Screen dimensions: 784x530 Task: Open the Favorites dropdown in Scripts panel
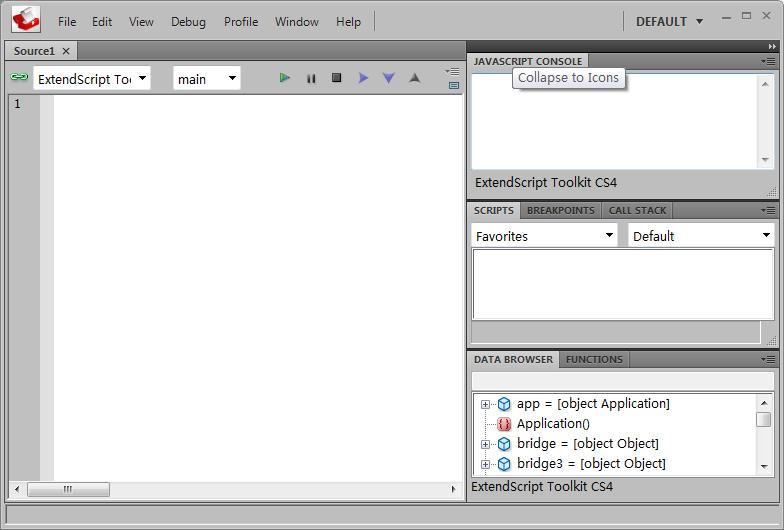(x=545, y=236)
